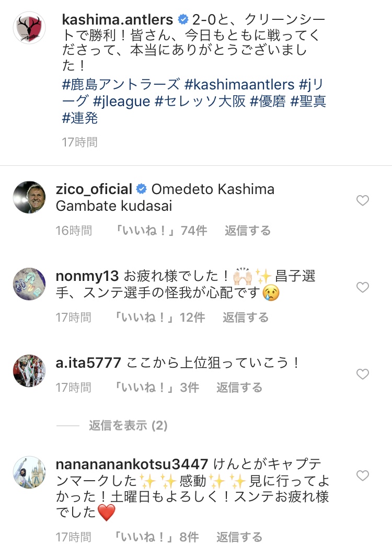The image size is (392, 555).
Task: Like zico_oficial's comment with the heart
Action: 362,200
